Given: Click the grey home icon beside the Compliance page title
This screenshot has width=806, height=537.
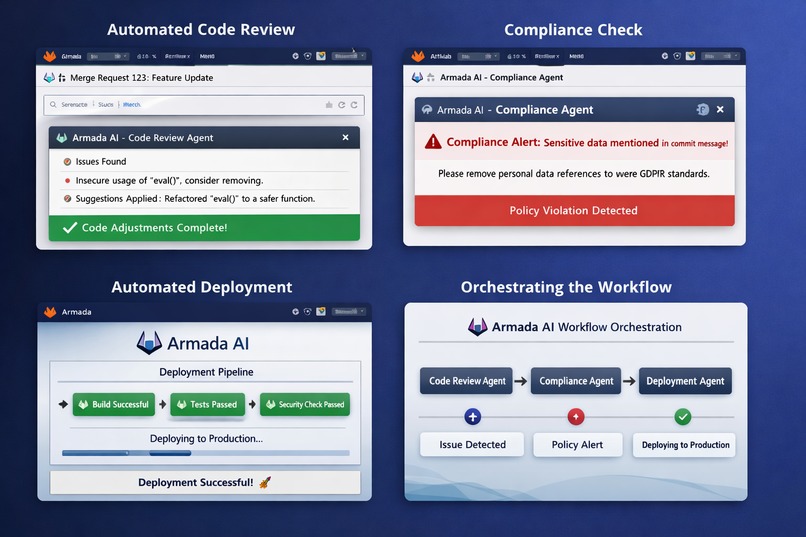Looking at the screenshot, I should pos(431,78).
